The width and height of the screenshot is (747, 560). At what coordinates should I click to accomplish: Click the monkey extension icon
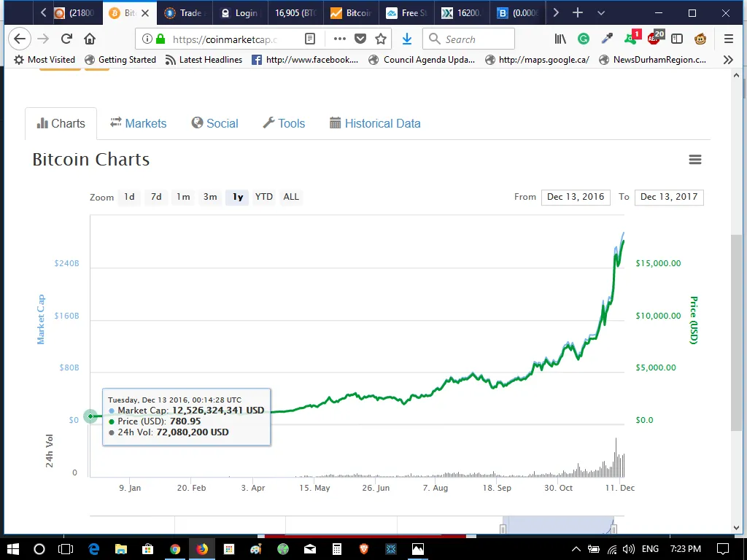[700, 39]
